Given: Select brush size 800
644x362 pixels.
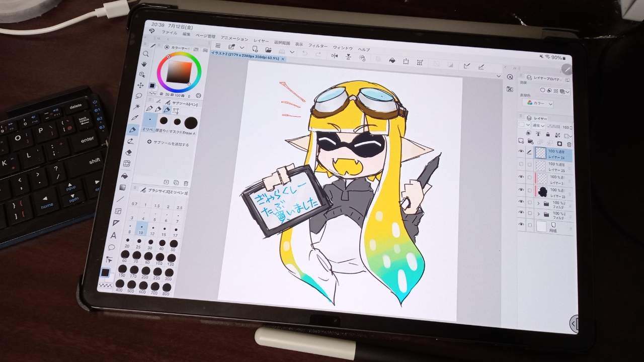Looking at the screenshot, I should (166, 288).
